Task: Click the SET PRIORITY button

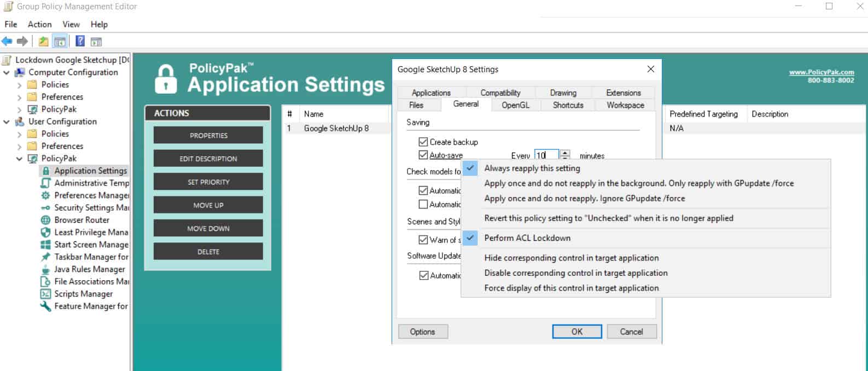Action: [x=208, y=182]
